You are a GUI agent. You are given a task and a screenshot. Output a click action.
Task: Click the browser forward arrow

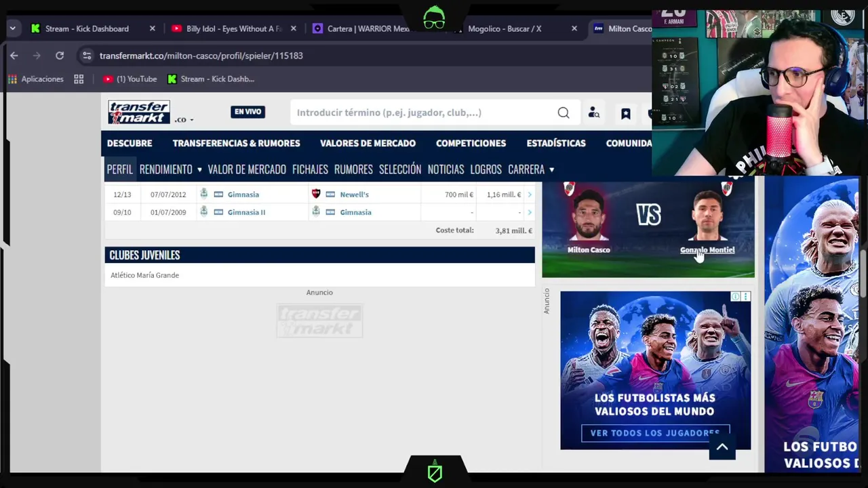point(37,56)
